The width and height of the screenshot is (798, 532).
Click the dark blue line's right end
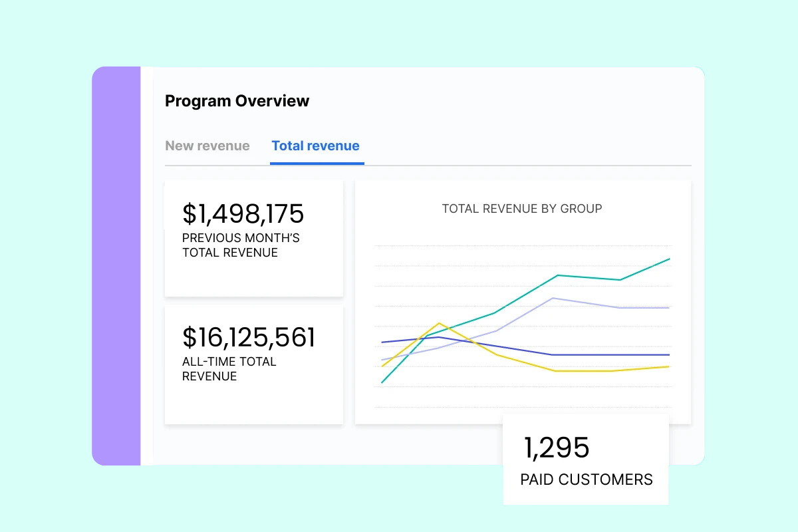(x=668, y=355)
